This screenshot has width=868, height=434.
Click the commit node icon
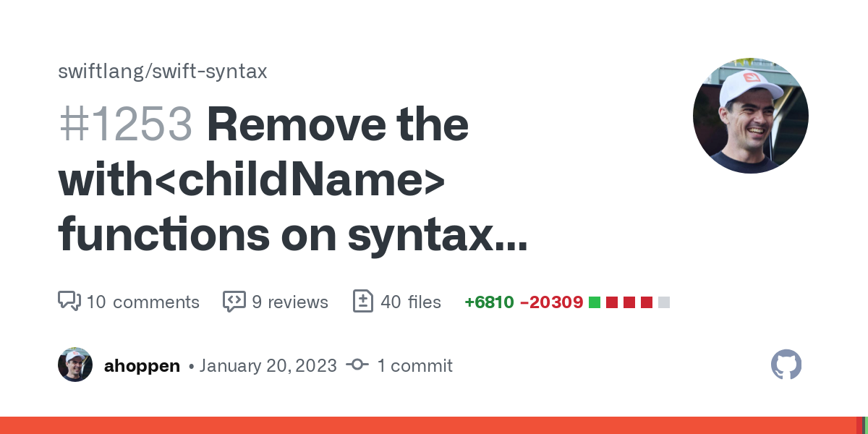point(357,365)
